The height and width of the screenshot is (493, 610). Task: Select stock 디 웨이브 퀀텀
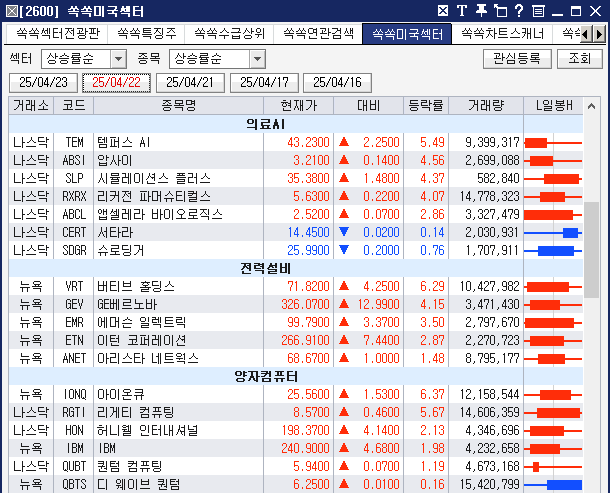pos(139,484)
